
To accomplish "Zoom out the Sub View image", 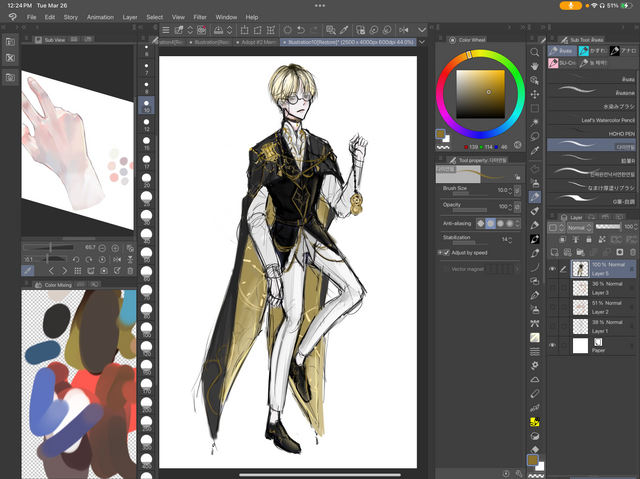I will pyautogui.click(x=102, y=248).
